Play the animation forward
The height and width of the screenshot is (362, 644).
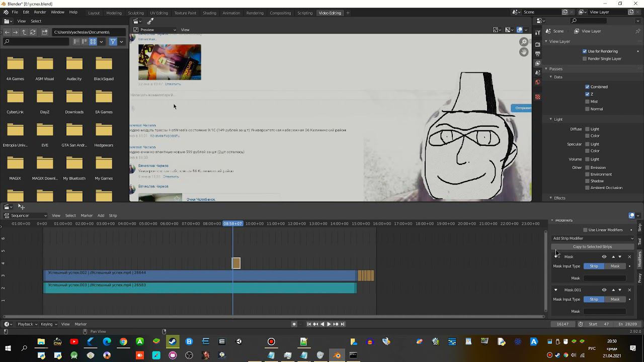(x=329, y=324)
